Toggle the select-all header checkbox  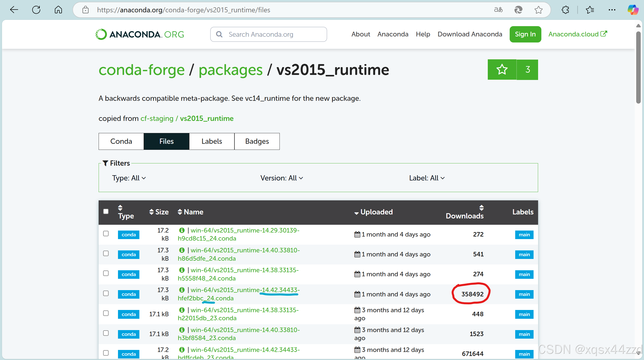pyautogui.click(x=106, y=211)
